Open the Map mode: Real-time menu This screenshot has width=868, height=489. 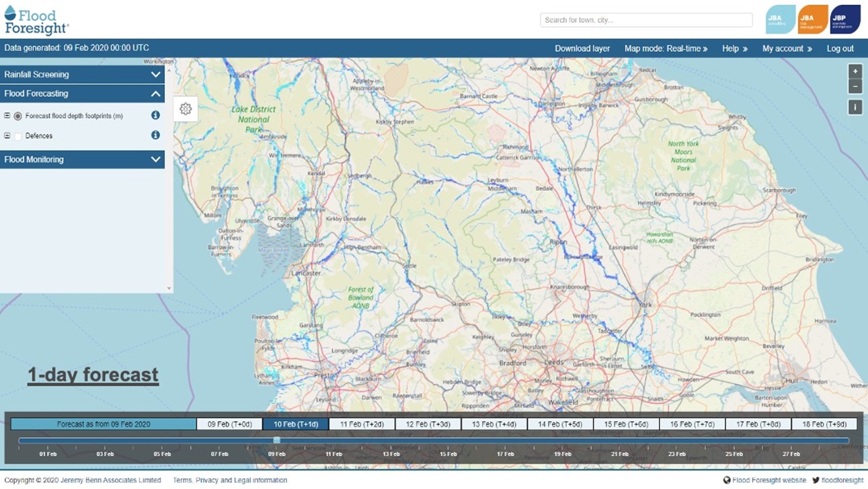(x=666, y=48)
